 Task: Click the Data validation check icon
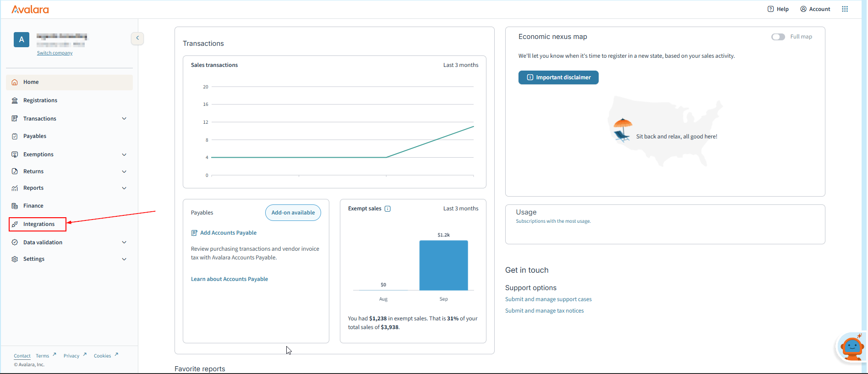(15, 242)
